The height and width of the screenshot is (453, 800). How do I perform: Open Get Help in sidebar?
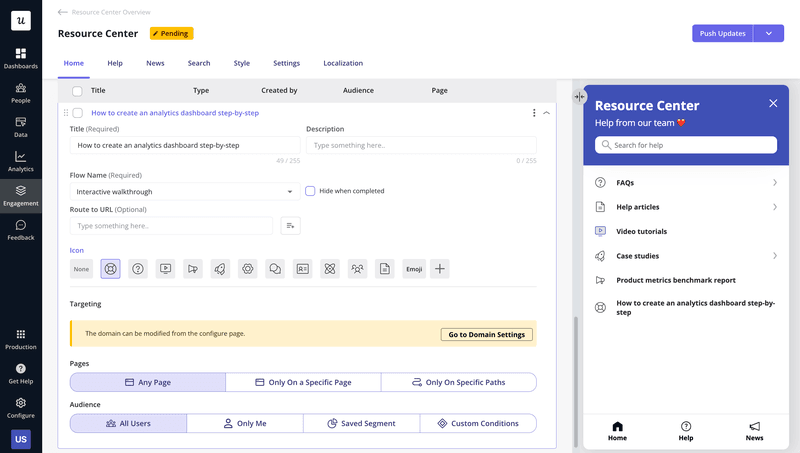coord(20,373)
